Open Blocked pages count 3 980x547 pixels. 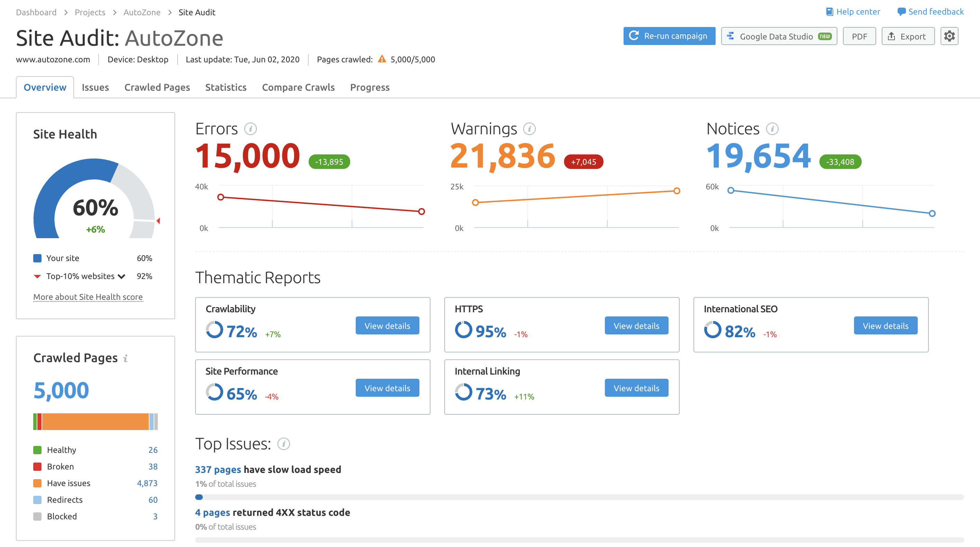tap(155, 517)
